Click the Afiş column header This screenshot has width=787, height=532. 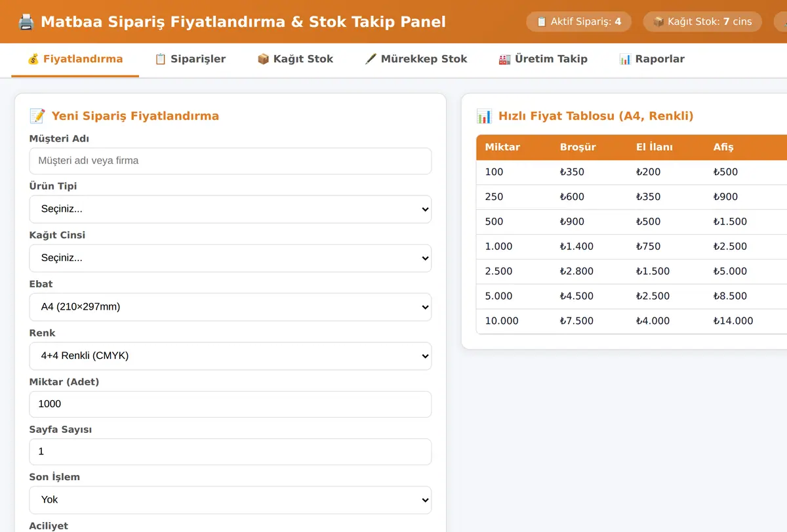[723, 147]
